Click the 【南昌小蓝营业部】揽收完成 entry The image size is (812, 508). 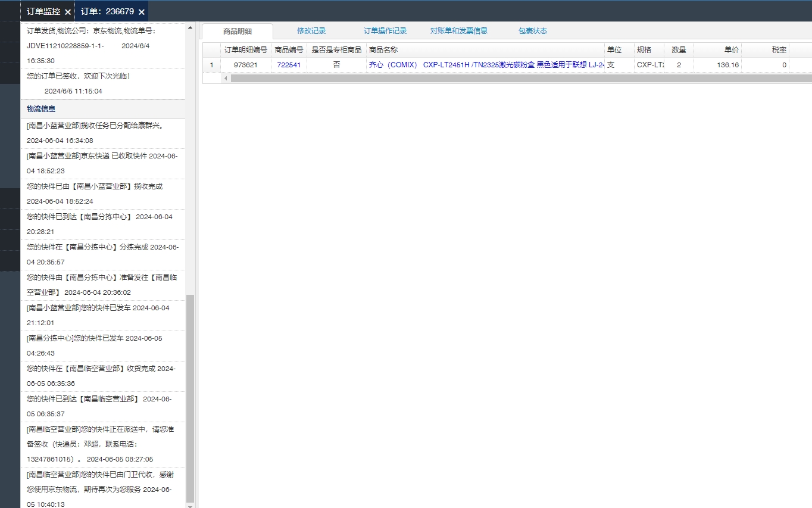pos(103,194)
